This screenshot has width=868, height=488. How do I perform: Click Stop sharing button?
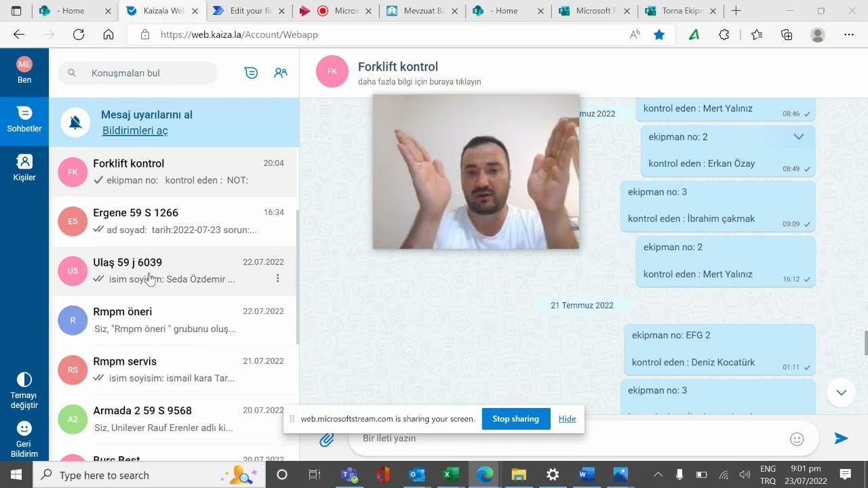[x=515, y=419]
